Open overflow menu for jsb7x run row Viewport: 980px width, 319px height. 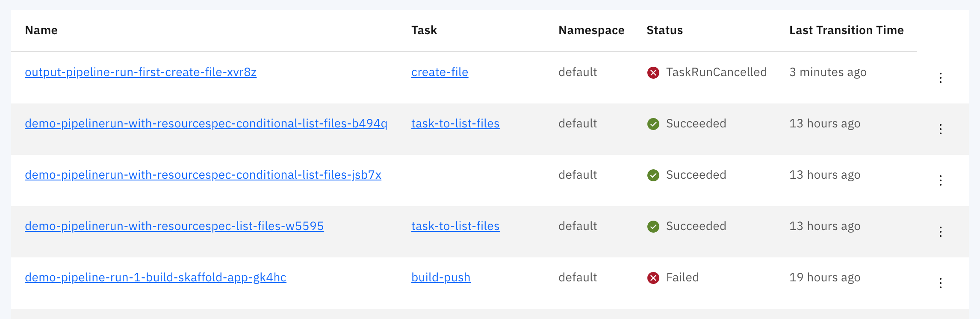(x=941, y=180)
